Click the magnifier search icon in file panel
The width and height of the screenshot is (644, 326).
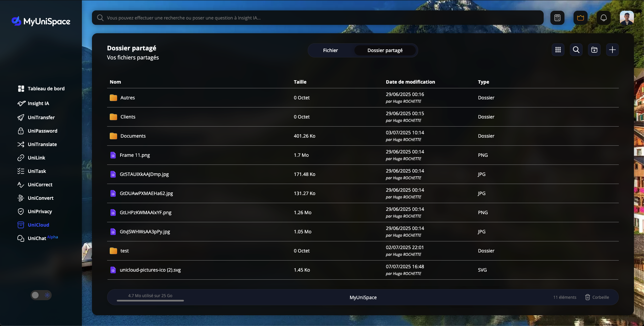(x=576, y=50)
